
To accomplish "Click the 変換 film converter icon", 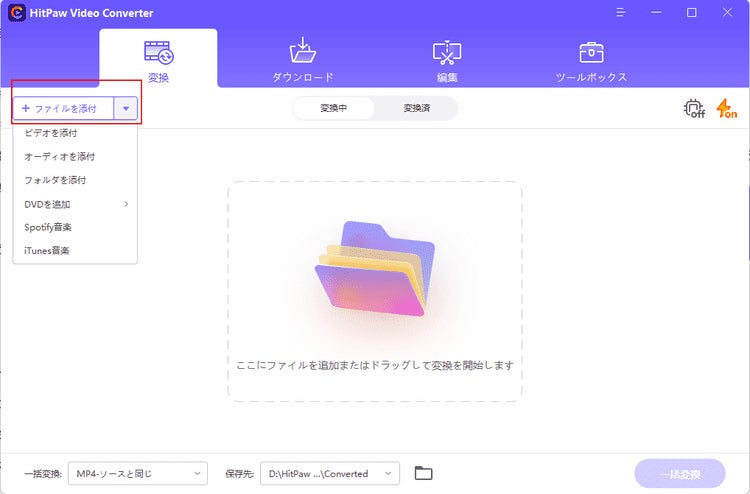I will coord(158,52).
